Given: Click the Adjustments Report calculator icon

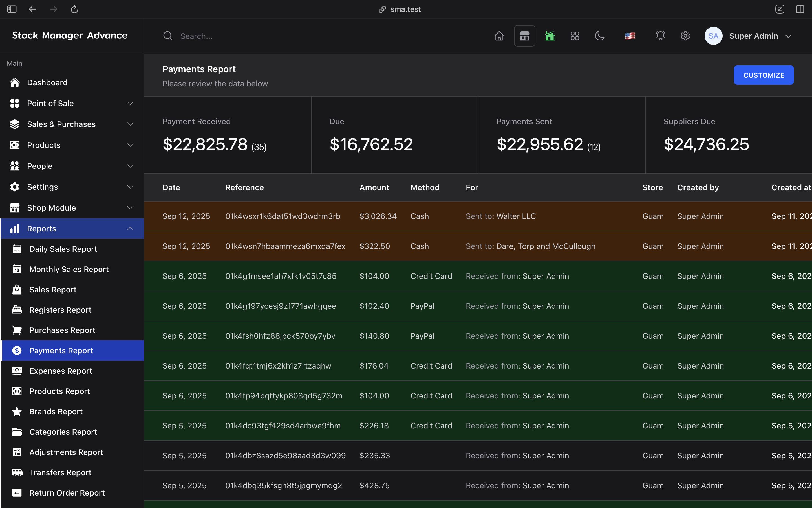Looking at the screenshot, I should (x=17, y=452).
